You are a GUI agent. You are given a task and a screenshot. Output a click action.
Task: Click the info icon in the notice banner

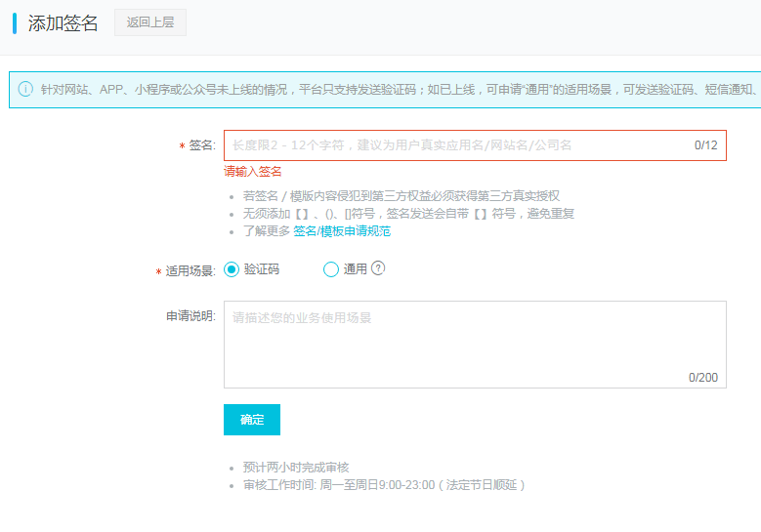25,89
